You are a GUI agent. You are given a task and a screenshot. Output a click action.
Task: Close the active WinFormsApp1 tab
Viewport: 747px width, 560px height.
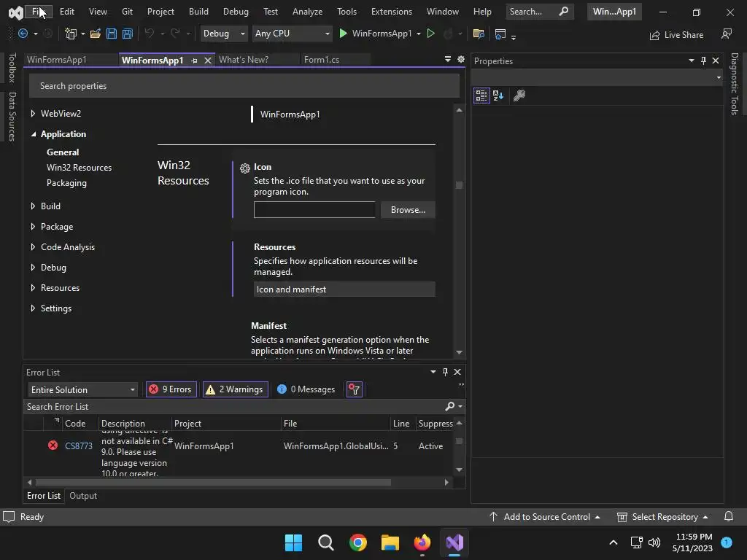(x=208, y=61)
